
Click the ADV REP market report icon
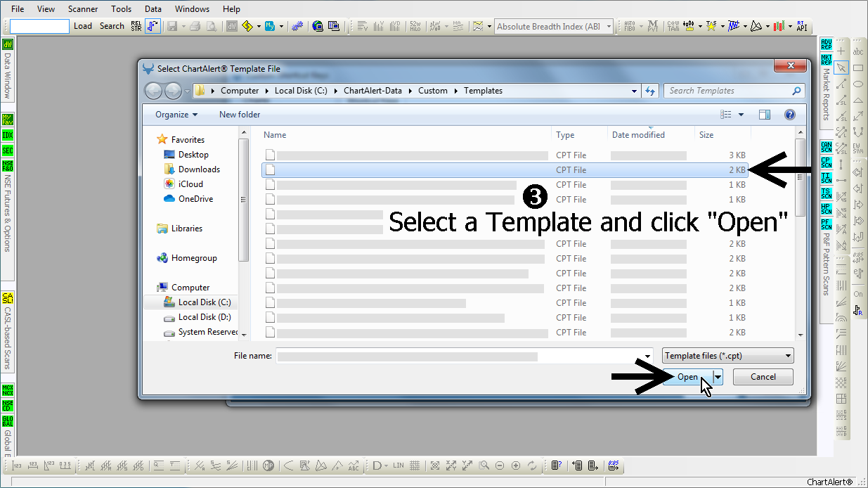pyautogui.click(x=826, y=45)
